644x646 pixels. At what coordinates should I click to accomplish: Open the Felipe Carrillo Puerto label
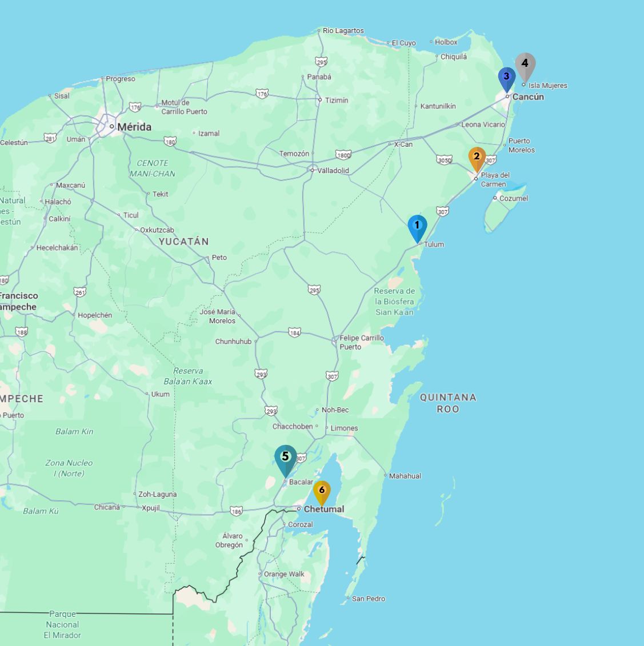(361, 342)
